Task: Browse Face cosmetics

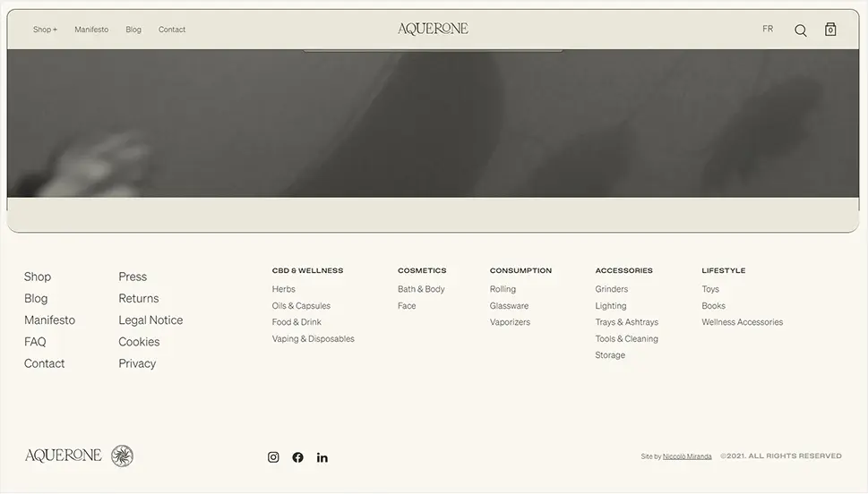Action: click(407, 305)
